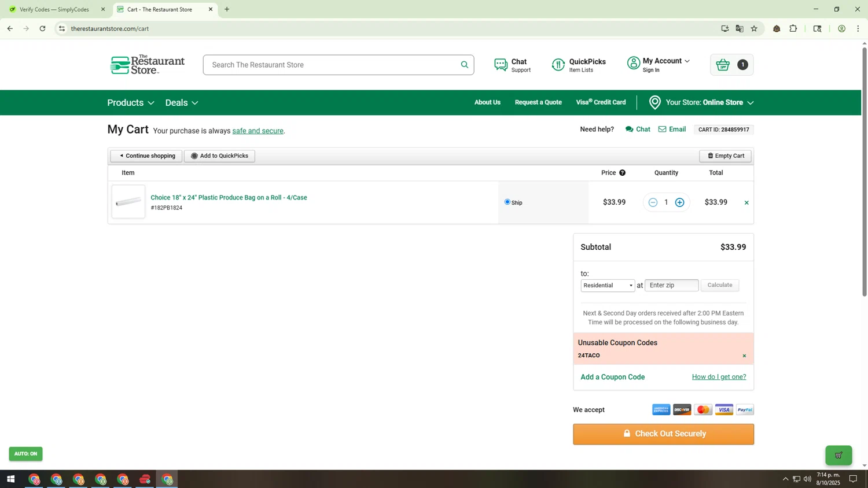Show hidden tray icons chevron
This screenshot has height=488, width=868.
click(785, 479)
